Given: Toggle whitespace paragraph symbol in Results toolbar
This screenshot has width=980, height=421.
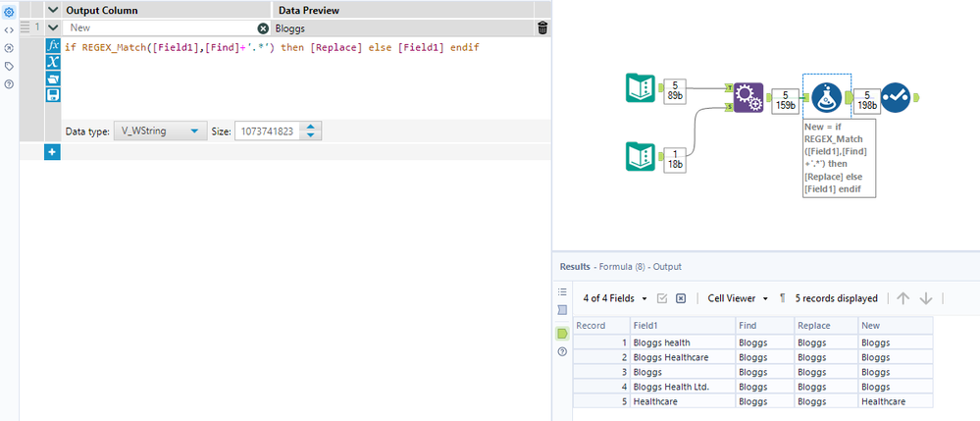Looking at the screenshot, I should coord(783,299).
